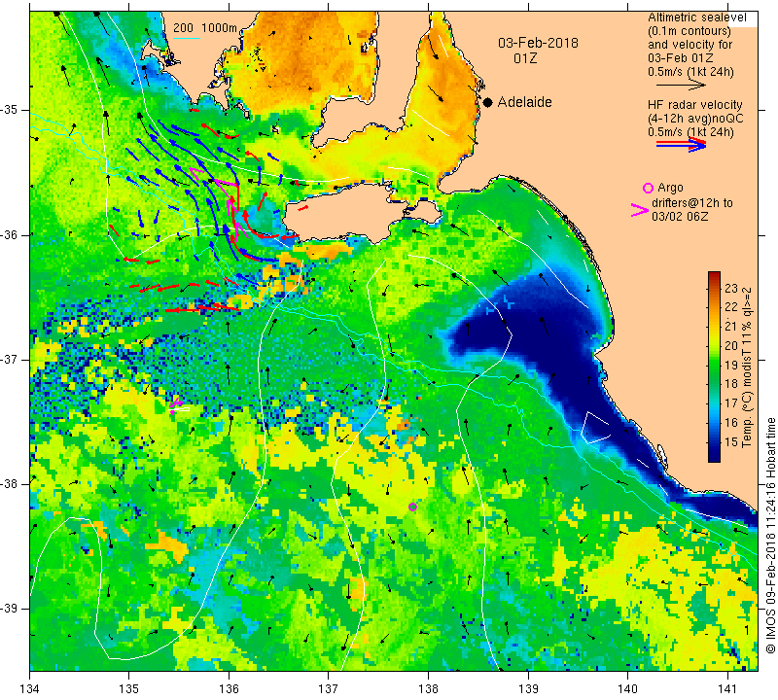Click the longitude label 135
Image resolution: width=778 pixels, height=700 pixels.
point(129,688)
